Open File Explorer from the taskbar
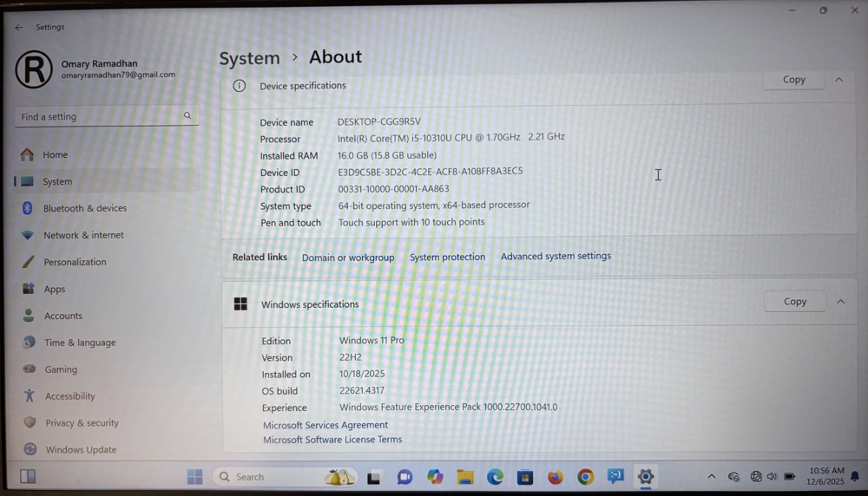Viewport: 868px width, 496px height. pos(465,477)
